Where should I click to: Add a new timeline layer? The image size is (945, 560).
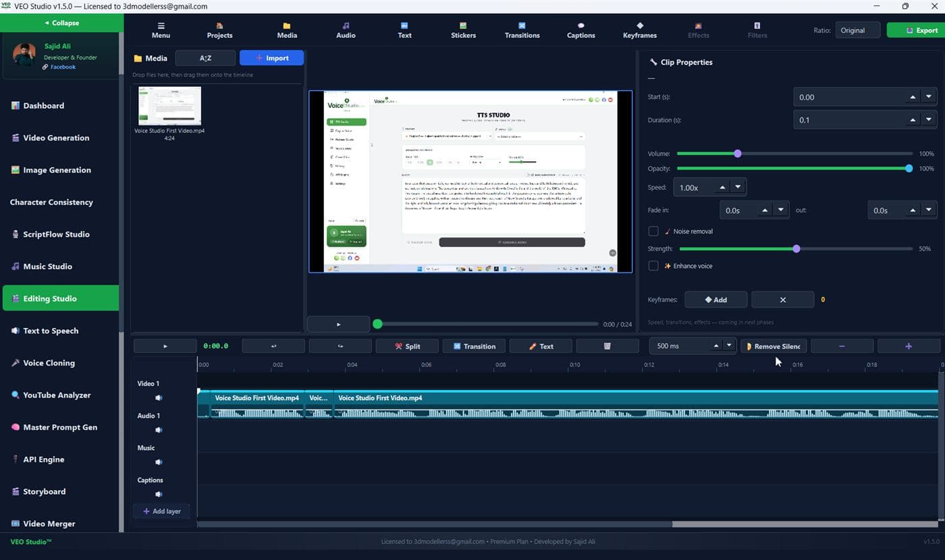161,511
